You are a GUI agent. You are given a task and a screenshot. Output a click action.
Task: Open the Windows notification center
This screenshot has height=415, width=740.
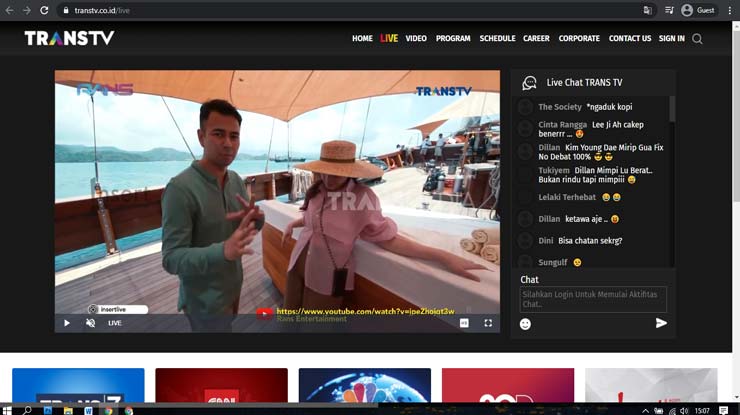pos(723,410)
